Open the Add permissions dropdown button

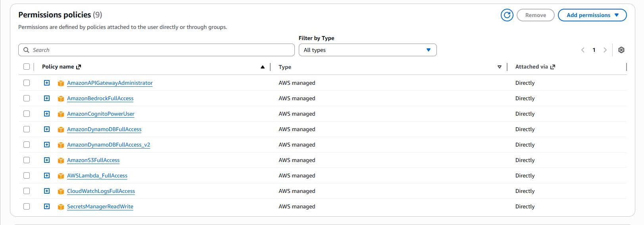(x=592, y=15)
